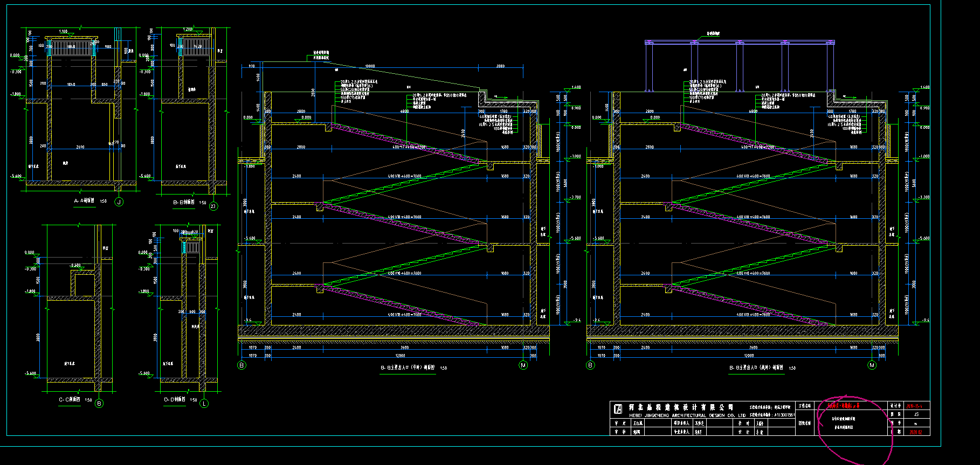
Task: Click the certificate number A113001561
Action: tap(784, 415)
